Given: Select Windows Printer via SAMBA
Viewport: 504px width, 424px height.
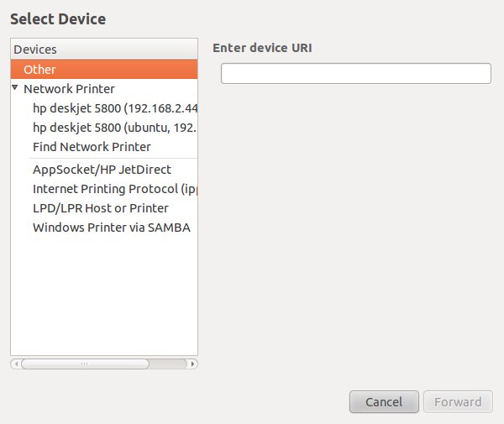Looking at the screenshot, I should tap(111, 228).
